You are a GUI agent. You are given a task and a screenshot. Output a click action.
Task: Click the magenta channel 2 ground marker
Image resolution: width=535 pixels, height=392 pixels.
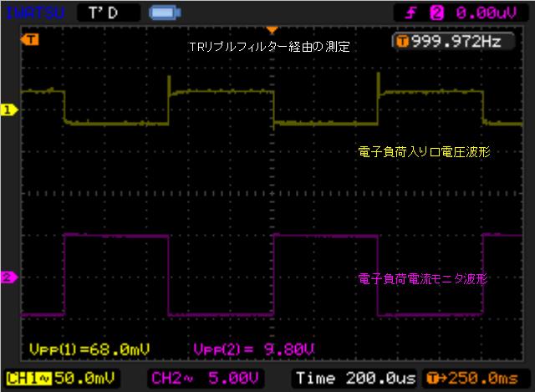point(9,277)
